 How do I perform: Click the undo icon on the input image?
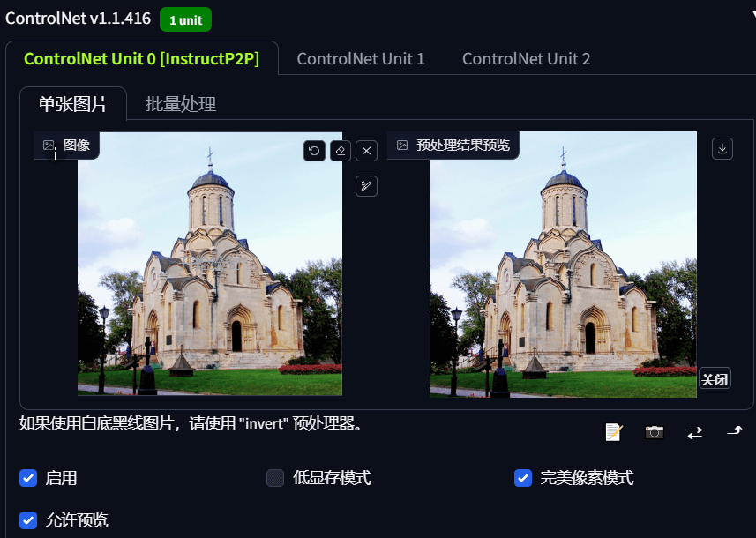click(314, 151)
